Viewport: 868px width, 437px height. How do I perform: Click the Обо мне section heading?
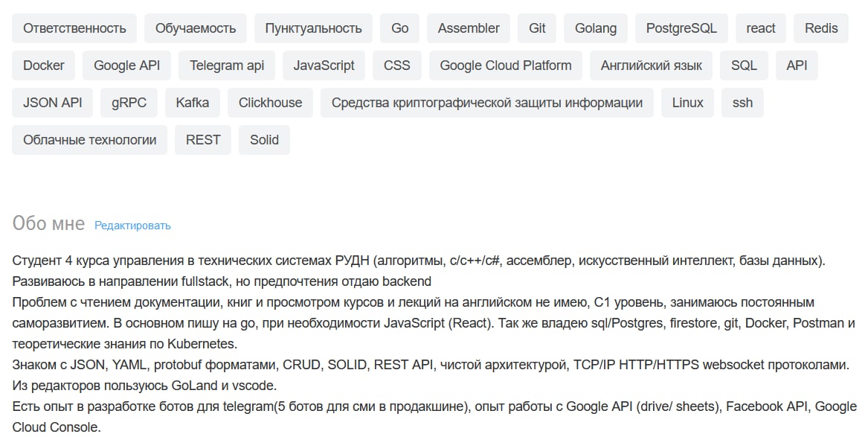[48, 223]
